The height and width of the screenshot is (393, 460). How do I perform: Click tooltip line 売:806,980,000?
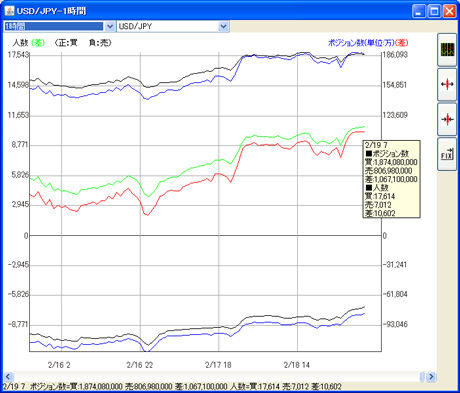tap(389, 171)
